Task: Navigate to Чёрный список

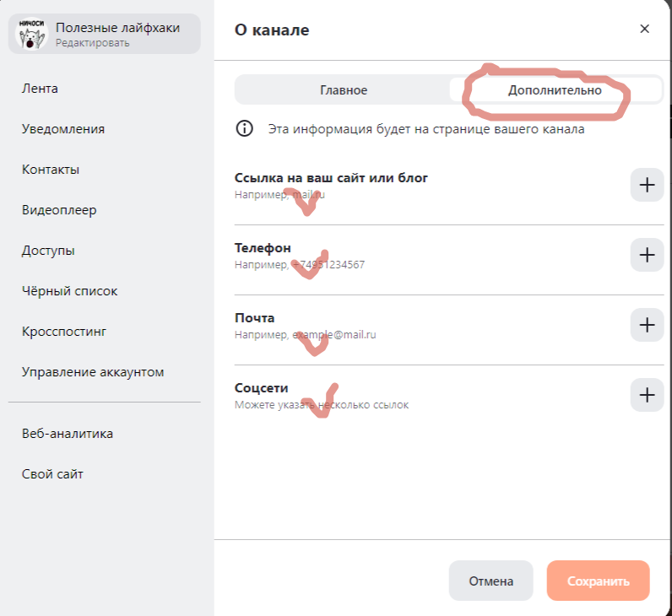Action: pos(69,291)
